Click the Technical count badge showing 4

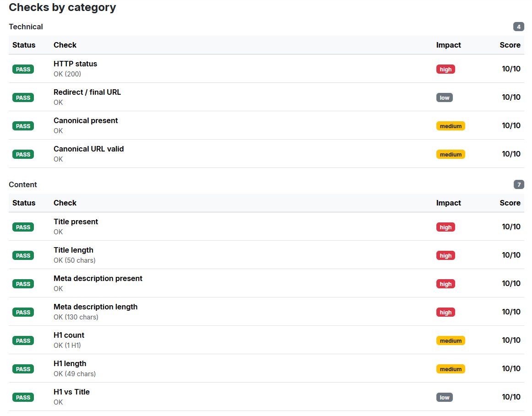coord(518,27)
